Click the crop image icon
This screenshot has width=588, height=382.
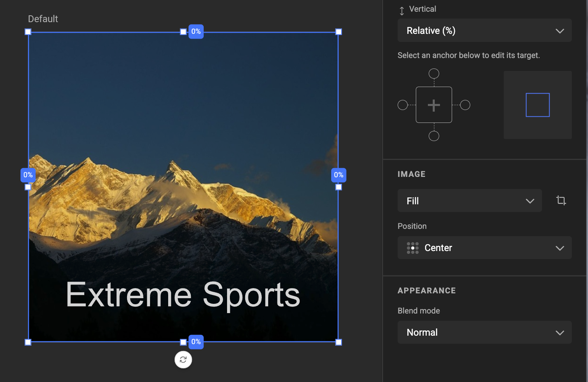coord(561,200)
